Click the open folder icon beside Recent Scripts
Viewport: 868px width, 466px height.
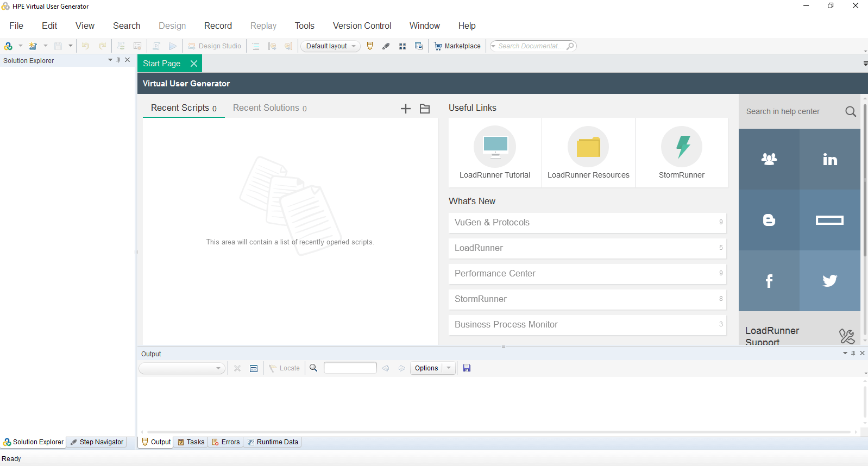(425, 109)
